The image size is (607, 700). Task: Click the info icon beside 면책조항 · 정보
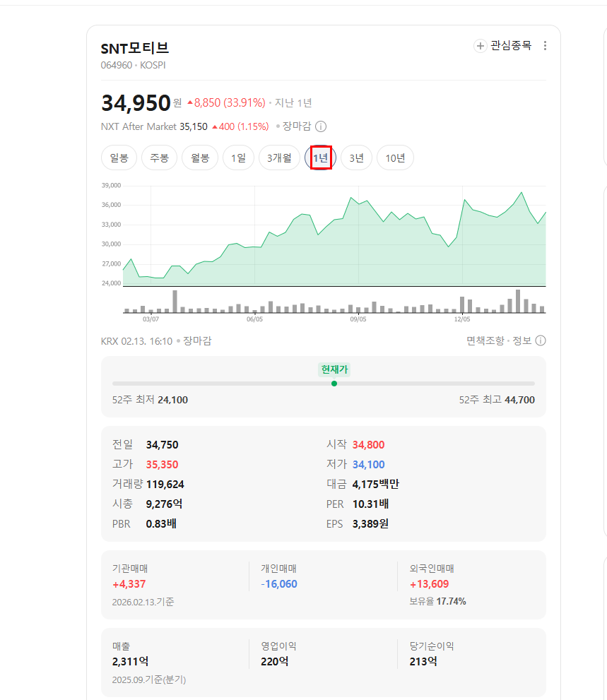pos(541,341)
